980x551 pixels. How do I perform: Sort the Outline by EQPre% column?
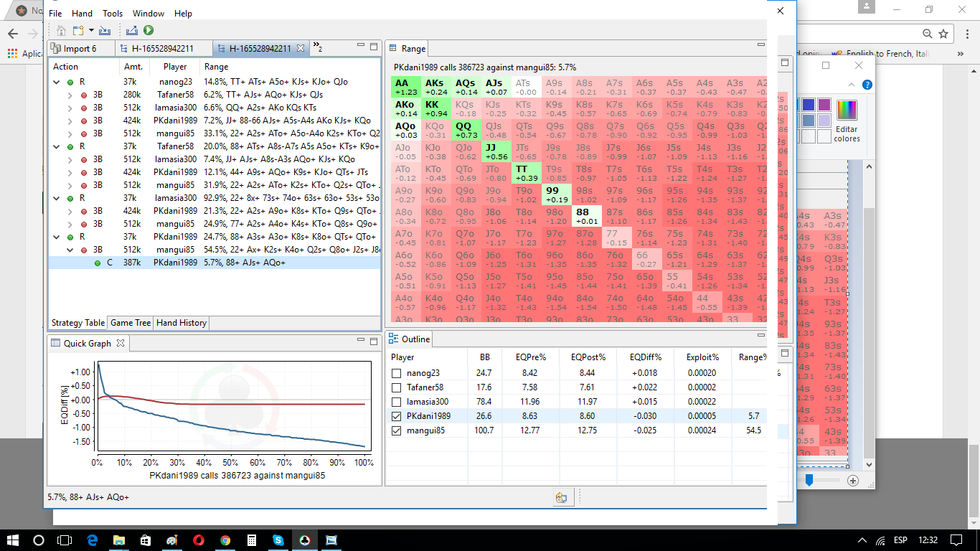(531, 357)
